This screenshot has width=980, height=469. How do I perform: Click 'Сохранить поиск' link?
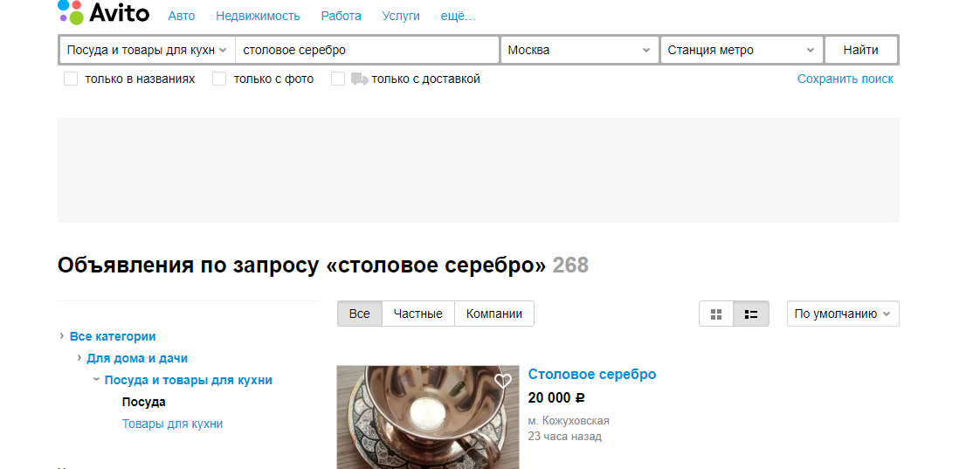pos(845,79)
